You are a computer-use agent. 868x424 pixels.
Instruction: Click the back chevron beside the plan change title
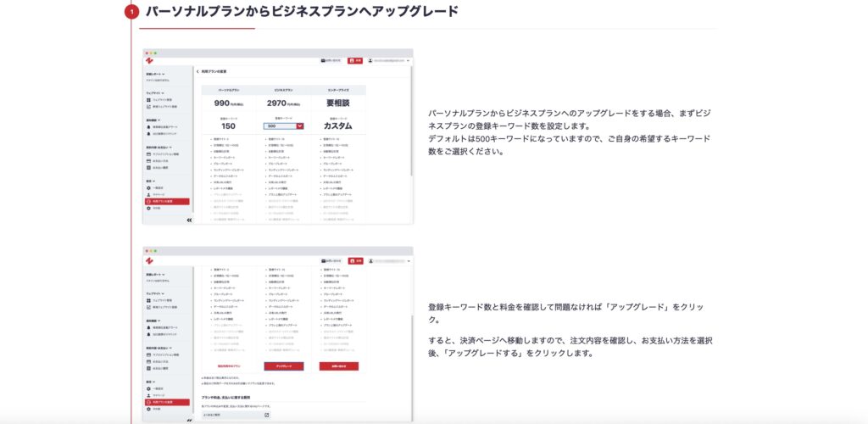[198, 72]
